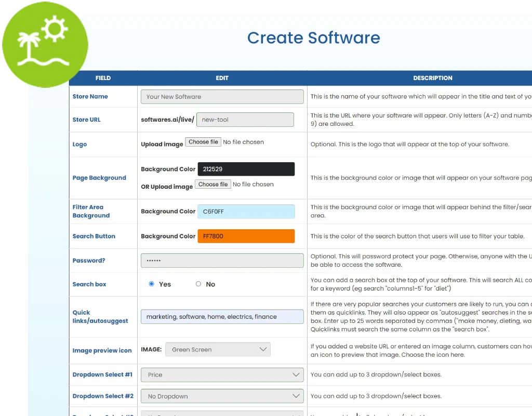This screenshot has height=416, width=532.
Task: Click the softwares.ai/live/ URL prefix text
Action: point(168,120)
